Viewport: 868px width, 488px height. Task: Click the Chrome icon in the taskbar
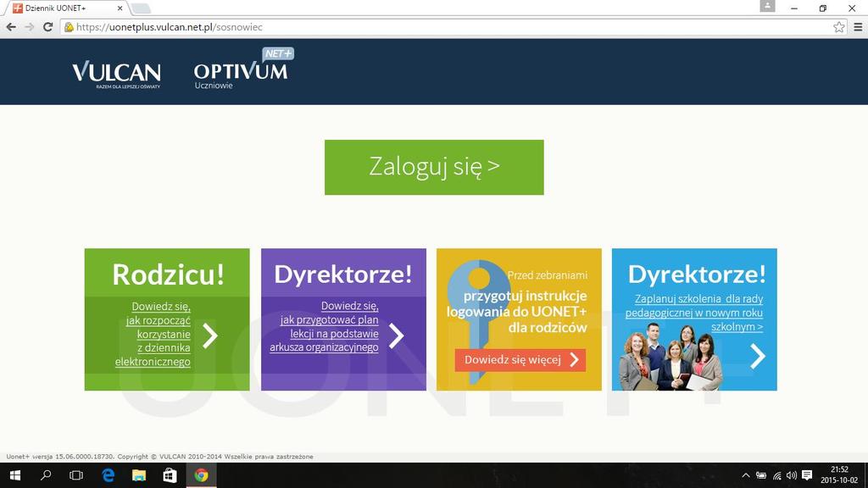coord(201,475)
